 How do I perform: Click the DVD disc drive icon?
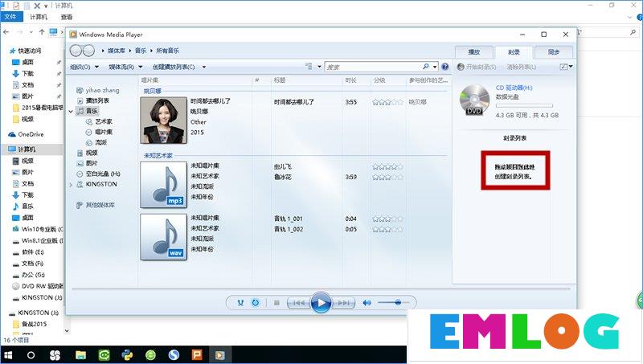point(474,100)
